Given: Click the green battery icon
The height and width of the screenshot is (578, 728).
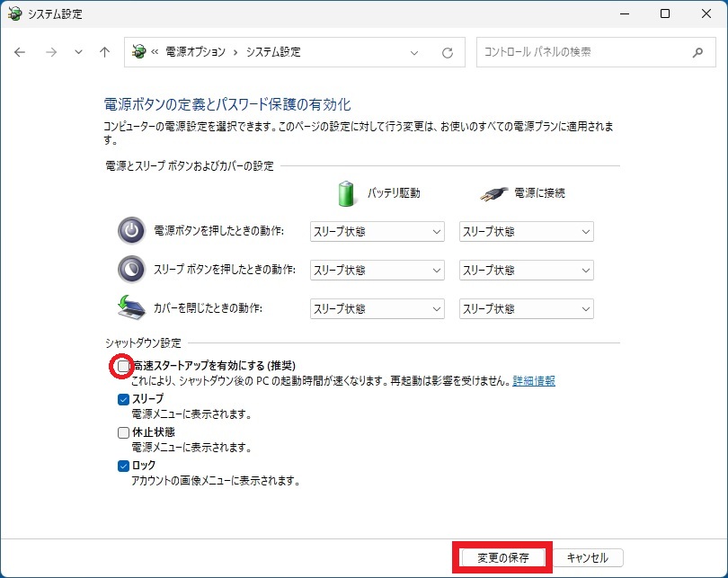Looking at the screenshot, I should [346, 193].
